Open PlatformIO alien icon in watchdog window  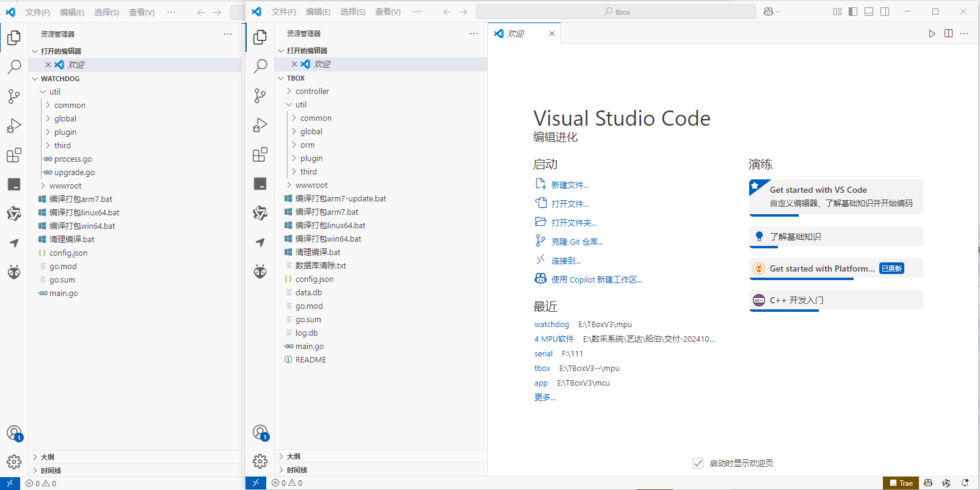coord(14,272)
